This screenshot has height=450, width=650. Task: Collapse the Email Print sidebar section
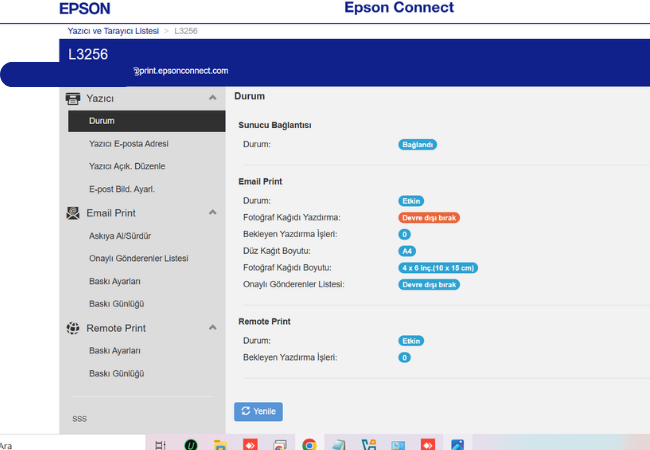tap(212, 213)
